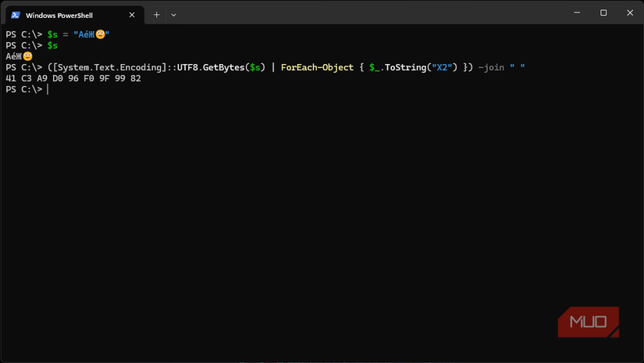Minimize the terminal window
The image size is (644, 363).
[x=577, y=12]
